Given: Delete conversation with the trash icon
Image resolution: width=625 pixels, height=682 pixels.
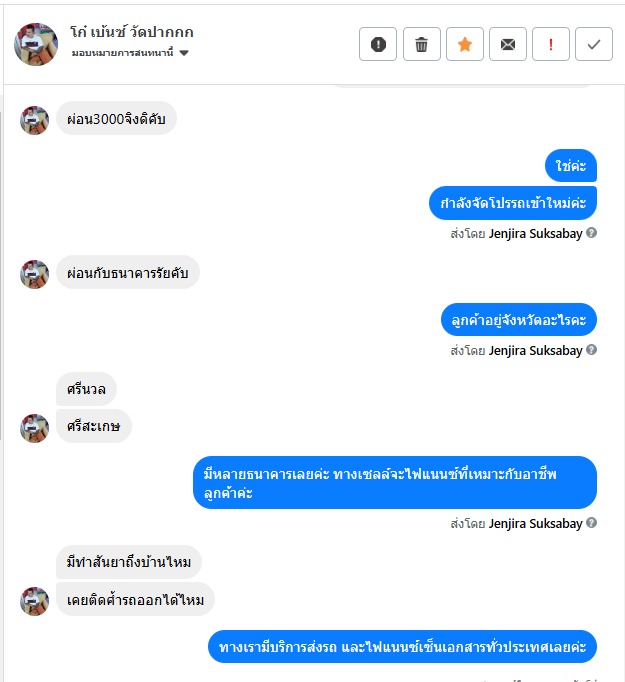Looking at the screenshot, I should coord(421,44).
